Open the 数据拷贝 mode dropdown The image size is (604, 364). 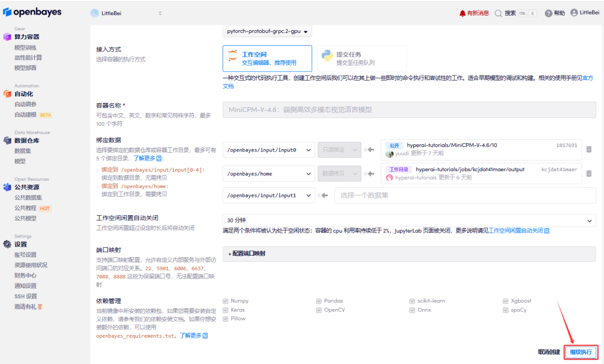(x=339, y=174)
